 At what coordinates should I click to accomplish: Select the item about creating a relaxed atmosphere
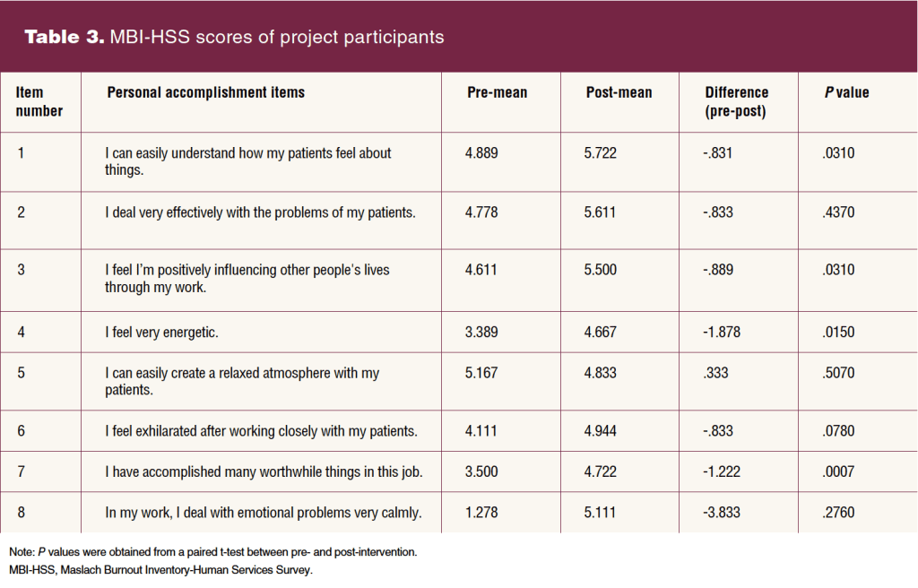242,382
